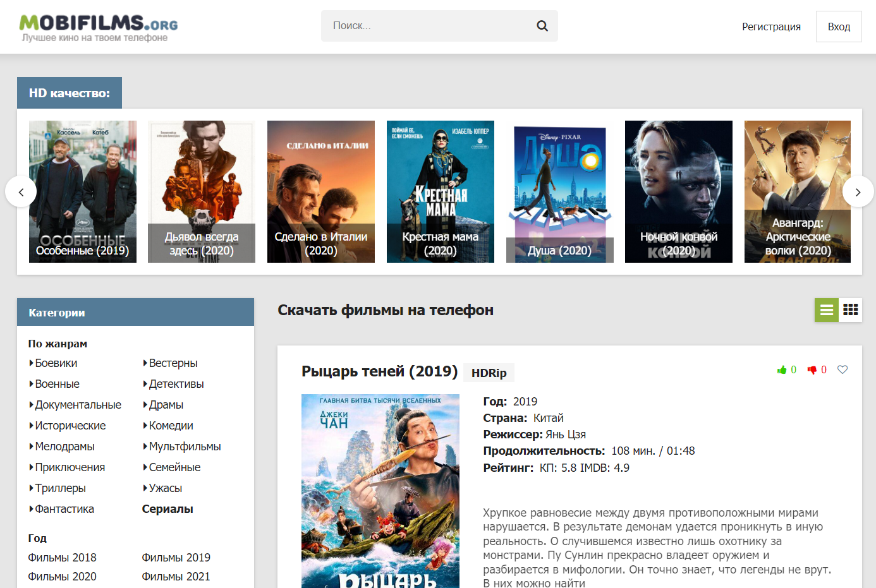This screenshot has height=588, width=876.
Task: Open the Сериалы category
Action: pos(167,509)
